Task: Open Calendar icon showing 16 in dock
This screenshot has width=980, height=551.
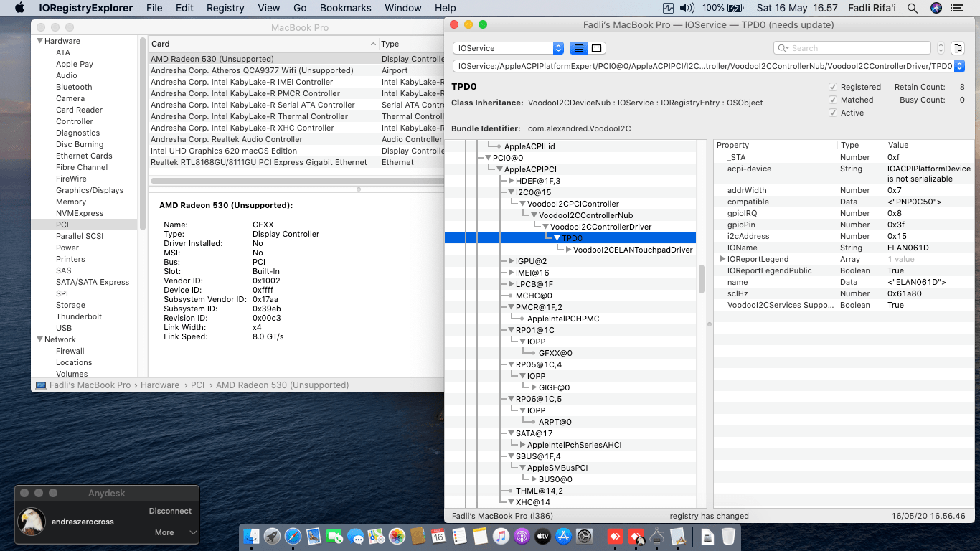Action: point(438,536)
